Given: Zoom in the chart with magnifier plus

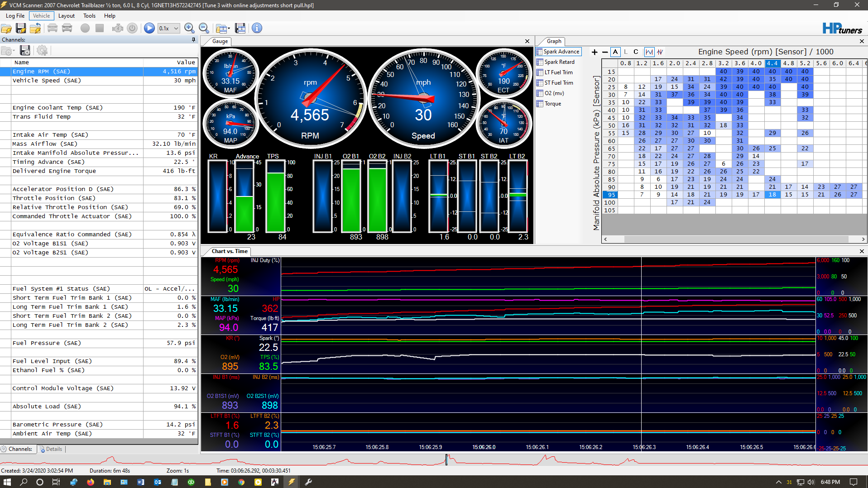Looking at the screenshot, I should click(189, 28).
